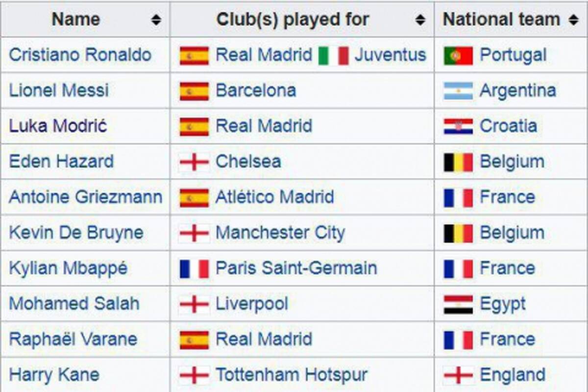This screenshot has height=392, width=588.
Task: Open the Juventus club link
Action: 391,55
